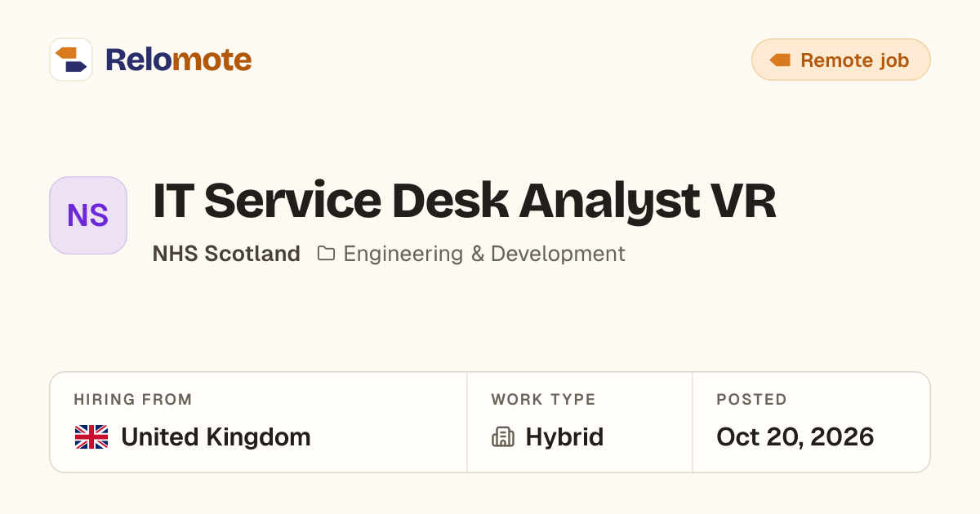Click the United Kingdom flag icon
The height and width of the screenshot is (514, 980).
(x=91, y=437)
